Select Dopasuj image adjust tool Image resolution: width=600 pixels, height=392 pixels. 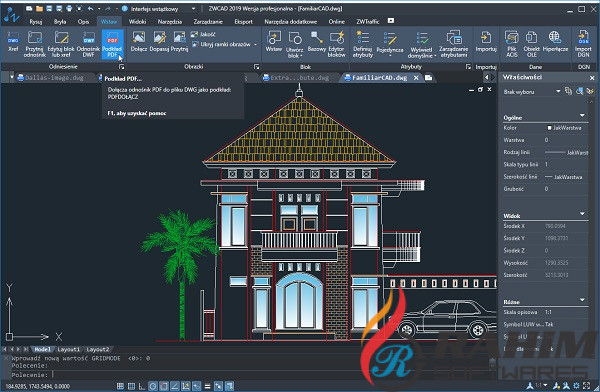159,41
